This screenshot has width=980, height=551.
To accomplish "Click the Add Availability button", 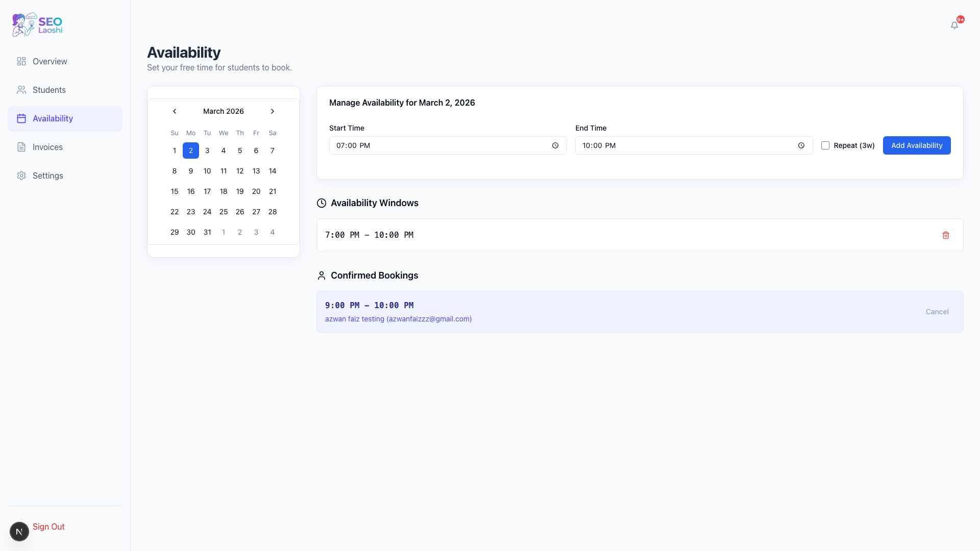I will (916, 145).
